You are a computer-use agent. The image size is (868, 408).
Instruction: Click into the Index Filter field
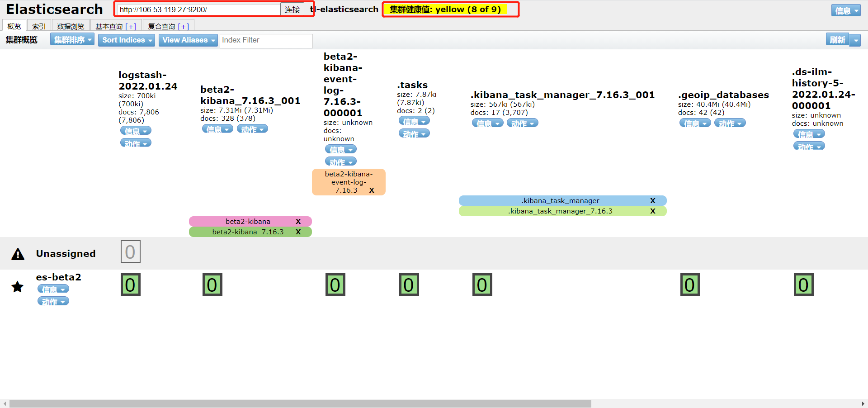tap(266, 40)
